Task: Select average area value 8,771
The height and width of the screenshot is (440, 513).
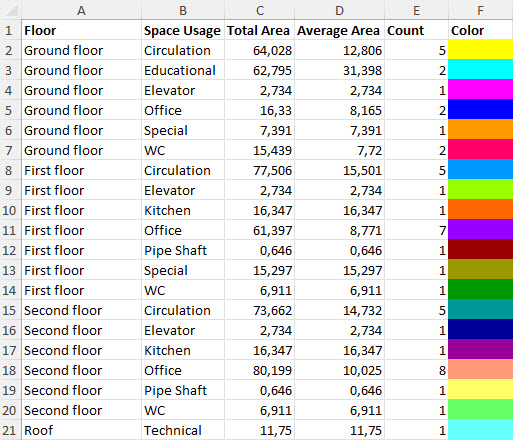Action: [339, 230]
